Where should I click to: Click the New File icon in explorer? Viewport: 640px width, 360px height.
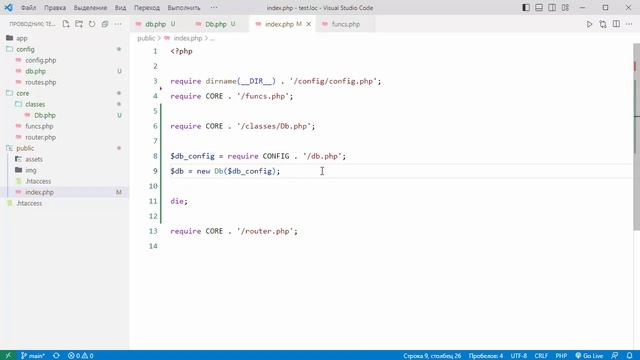pyautogui.click(x=66, y=24)
